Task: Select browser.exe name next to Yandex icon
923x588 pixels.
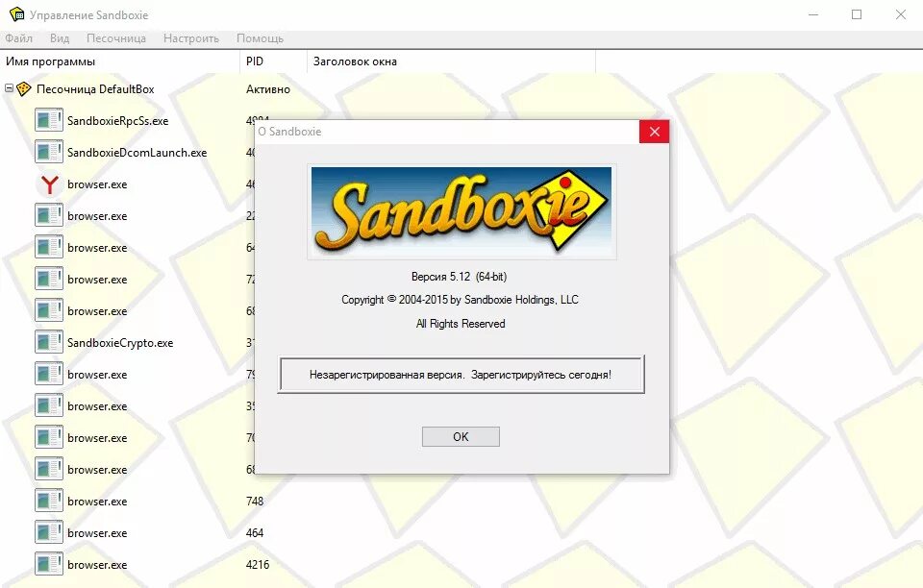Action: 97,184
